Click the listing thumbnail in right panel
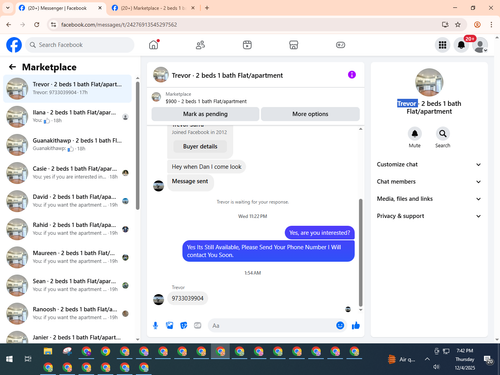Screen dimensions: 500x375 [429, 82]
